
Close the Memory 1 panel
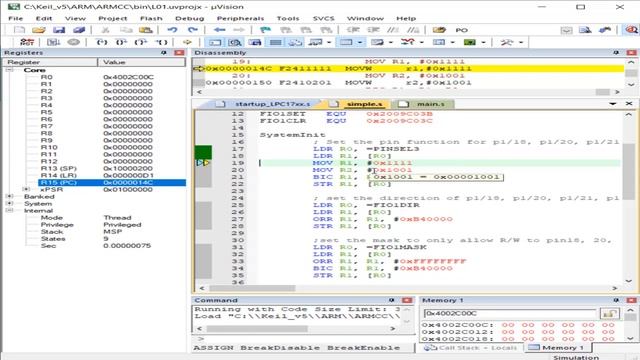(x=631, y=300)
